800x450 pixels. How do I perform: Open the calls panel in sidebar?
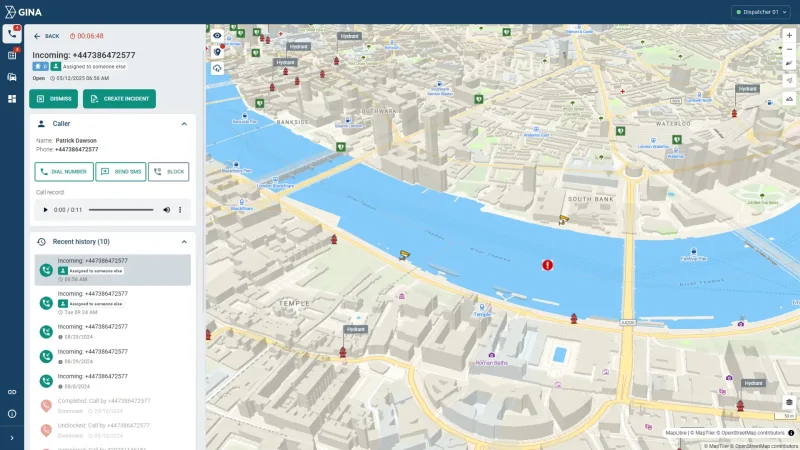click(x=12, y=33)
